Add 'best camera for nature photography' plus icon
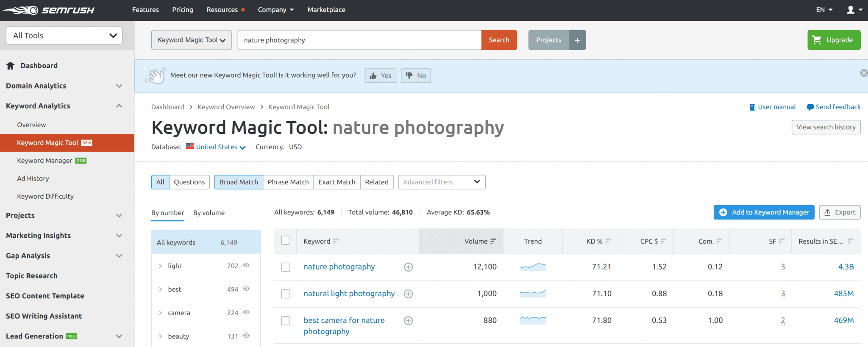This screenshot has width=868, height=347. 408,321
